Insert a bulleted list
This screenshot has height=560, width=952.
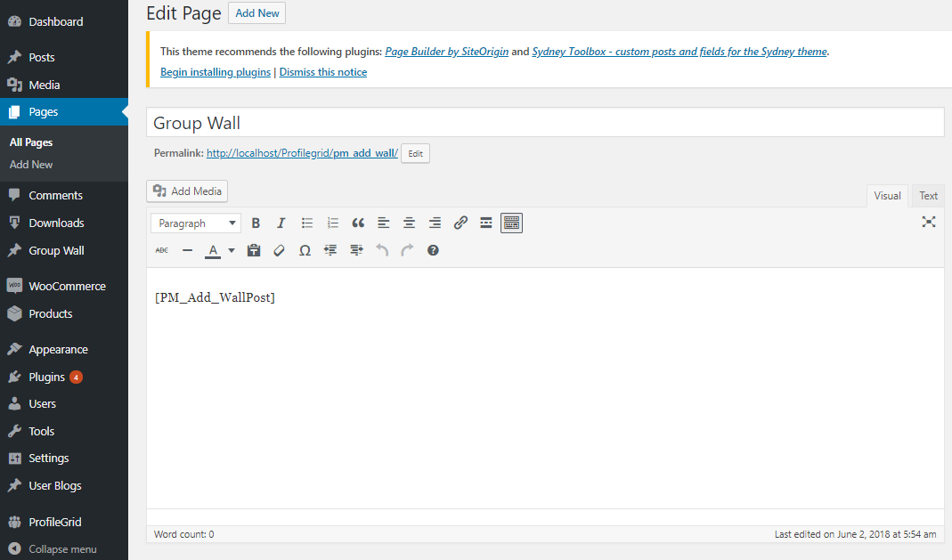pos(306,223)
